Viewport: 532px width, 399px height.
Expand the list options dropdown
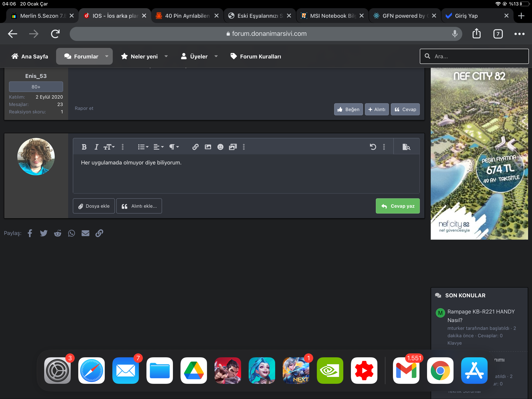click(x=143, y=147)
